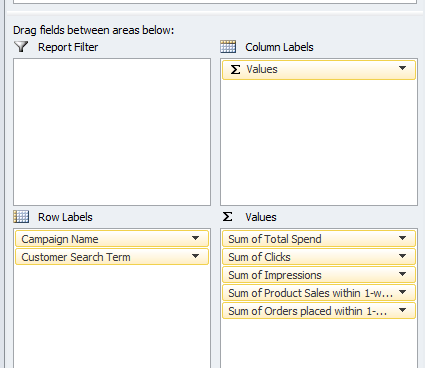Click the empty Report Filter drop area
425x368 pixels.
pyautogui.click(x=112, y=132)
